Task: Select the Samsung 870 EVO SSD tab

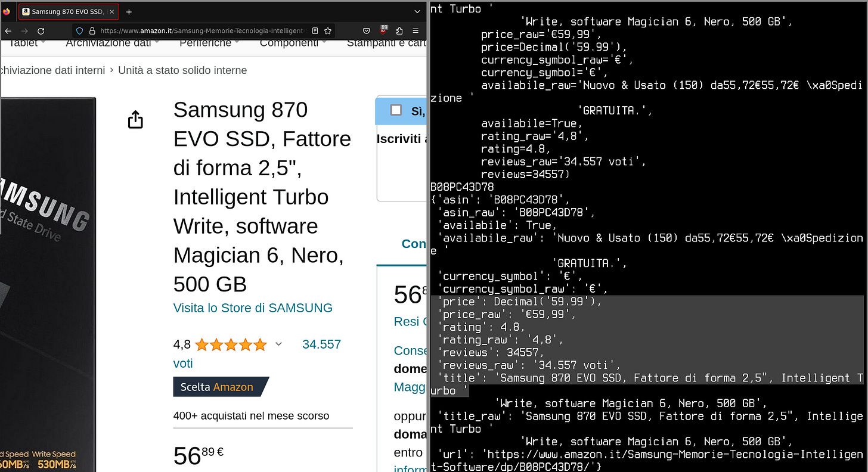Action: (x=66, y=11)
